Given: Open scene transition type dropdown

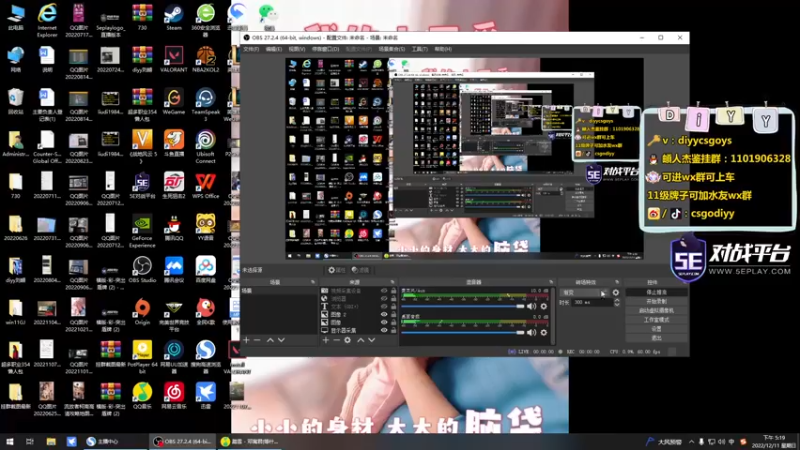Looking at the screenshot, I should [584, 293].
